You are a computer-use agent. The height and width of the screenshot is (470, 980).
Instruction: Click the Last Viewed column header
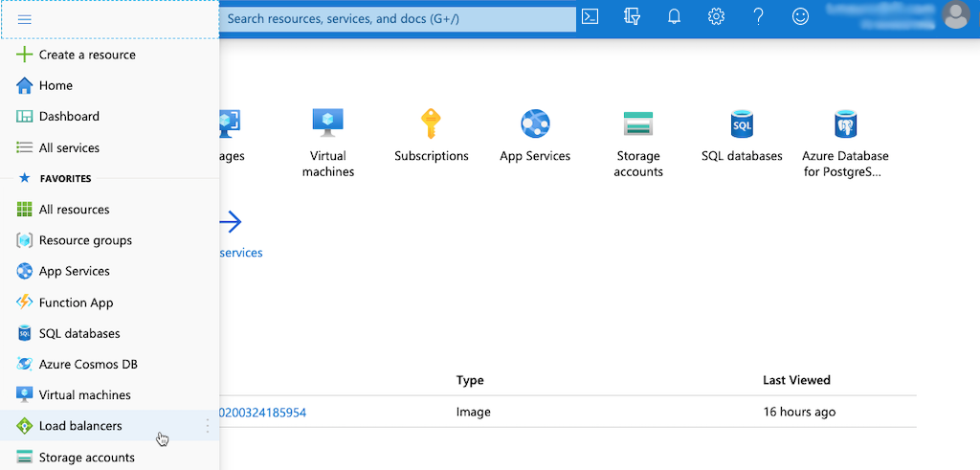click(796, 380)
